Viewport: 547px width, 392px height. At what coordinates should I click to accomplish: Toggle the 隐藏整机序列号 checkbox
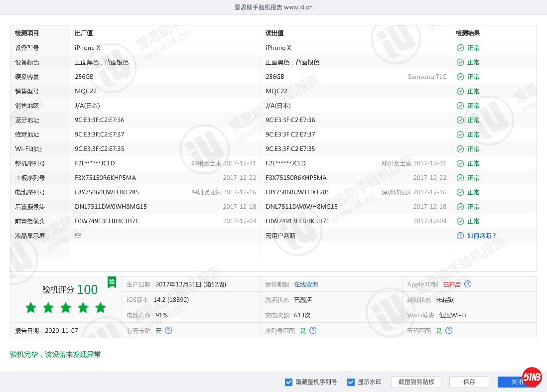tap(288, 382)
